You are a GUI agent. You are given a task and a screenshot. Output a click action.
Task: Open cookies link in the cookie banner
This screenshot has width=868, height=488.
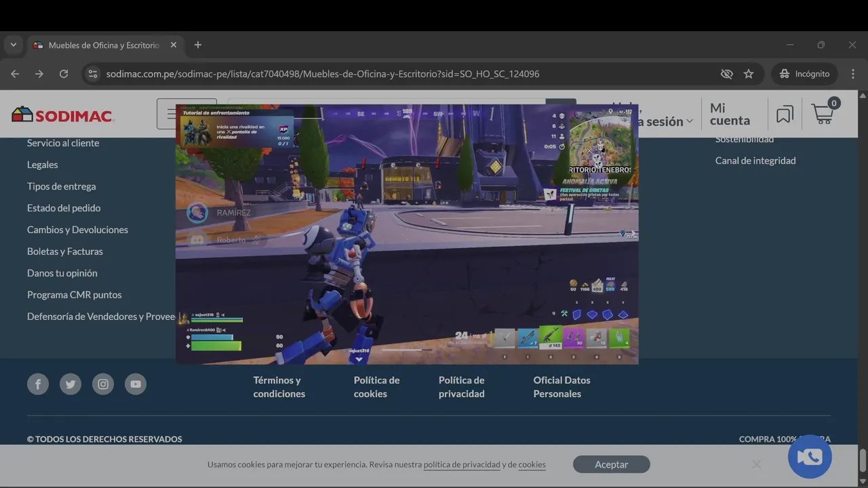(532, 464)
